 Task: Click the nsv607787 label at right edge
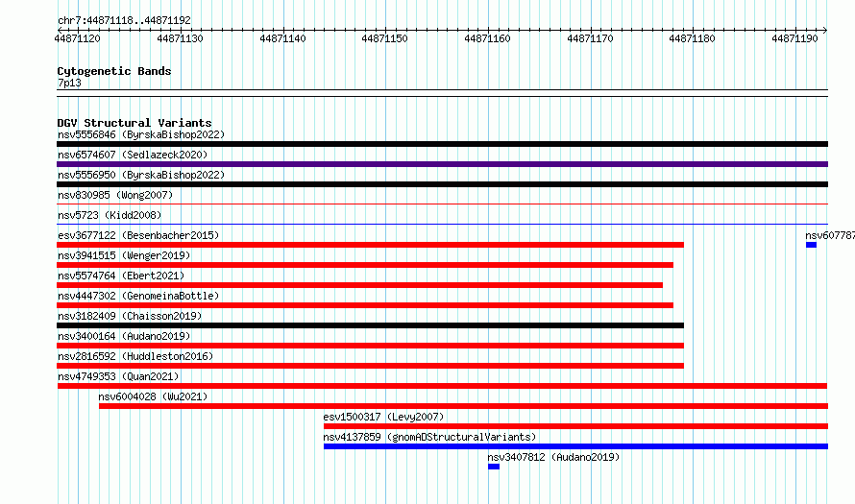830,235
